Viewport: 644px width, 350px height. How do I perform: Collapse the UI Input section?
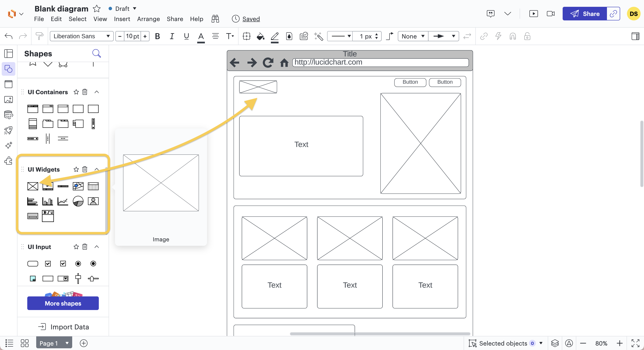click(97, 246)
